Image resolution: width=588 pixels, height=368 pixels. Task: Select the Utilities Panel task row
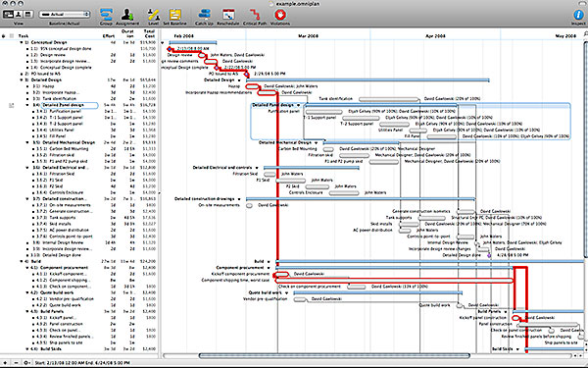78,130
